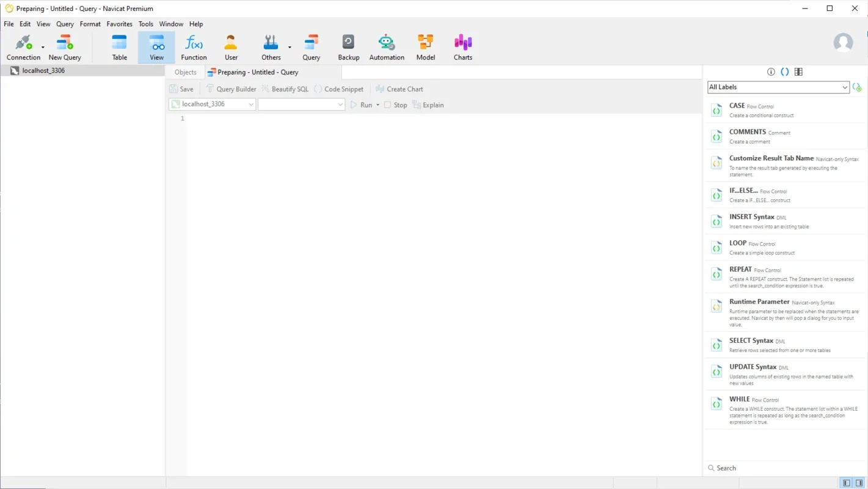Select the WHILE snippet
This screenshot has height=489, width=868.
point(786,410)
